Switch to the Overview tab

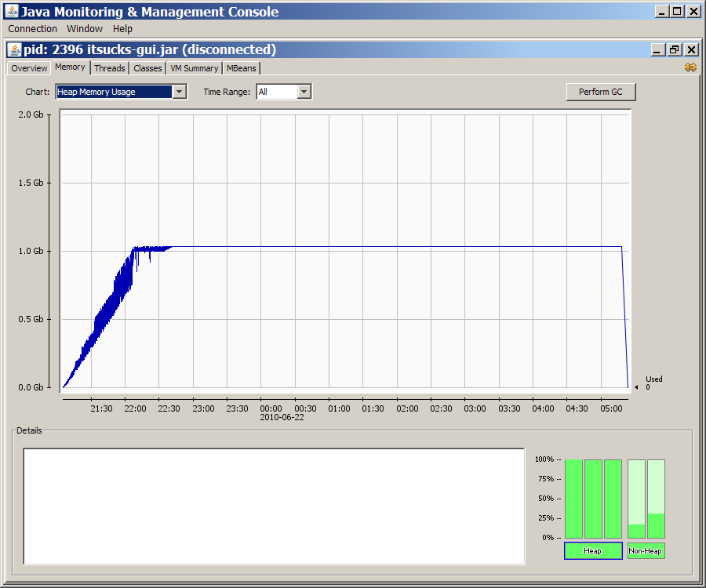pos(29,68)
